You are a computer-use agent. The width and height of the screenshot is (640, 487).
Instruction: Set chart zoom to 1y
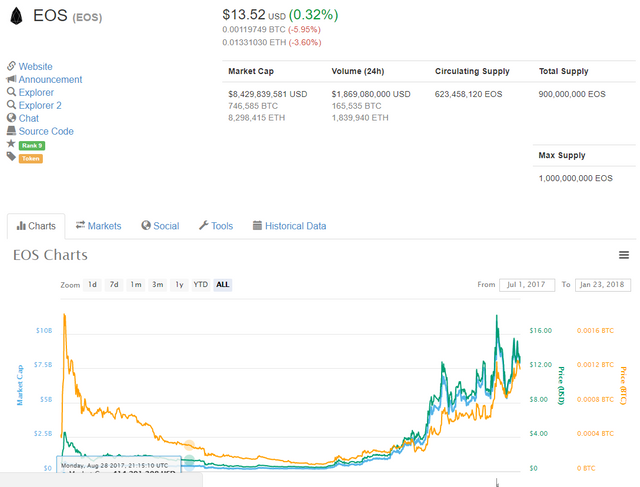click(x=179, y=285)
